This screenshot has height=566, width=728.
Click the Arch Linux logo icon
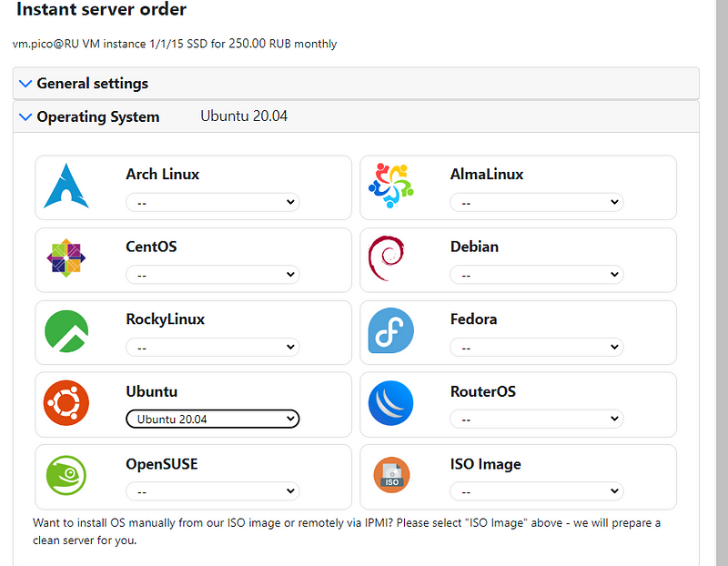click(x=66, y=186)
